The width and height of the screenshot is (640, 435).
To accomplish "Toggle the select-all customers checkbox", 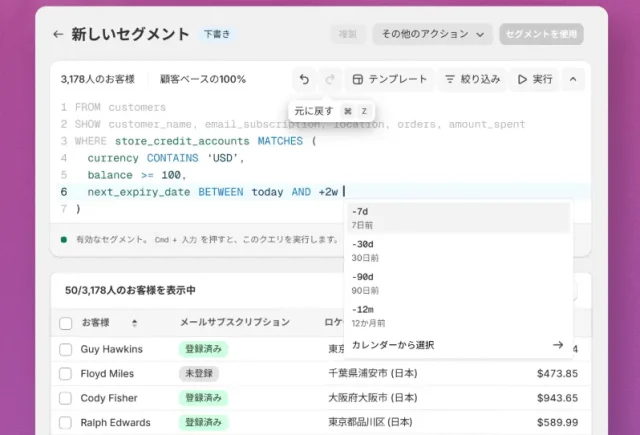I will (x=66, y=323).
